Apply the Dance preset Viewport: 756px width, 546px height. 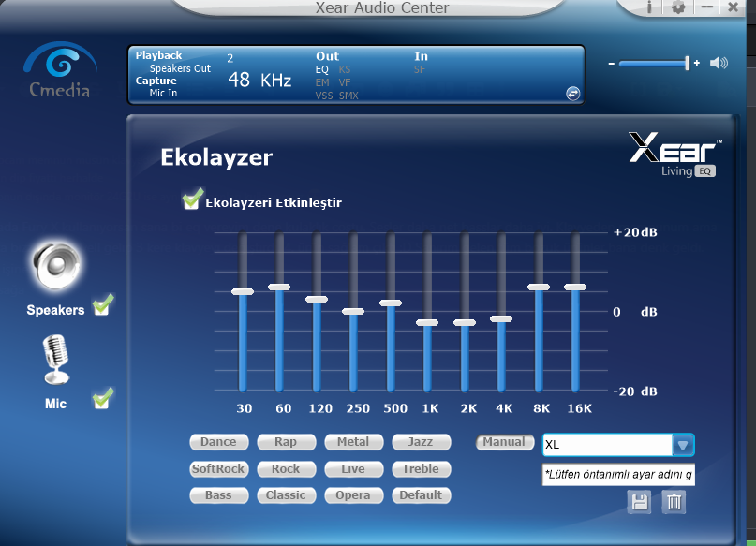(x=219, y=442)
